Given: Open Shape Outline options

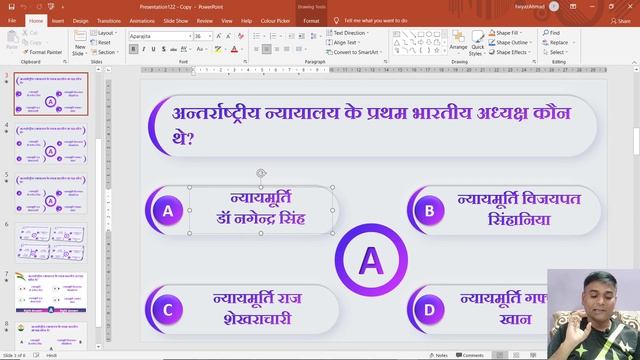Looking at the screenshot, I should pyautogui.click(x=511, y=42).
